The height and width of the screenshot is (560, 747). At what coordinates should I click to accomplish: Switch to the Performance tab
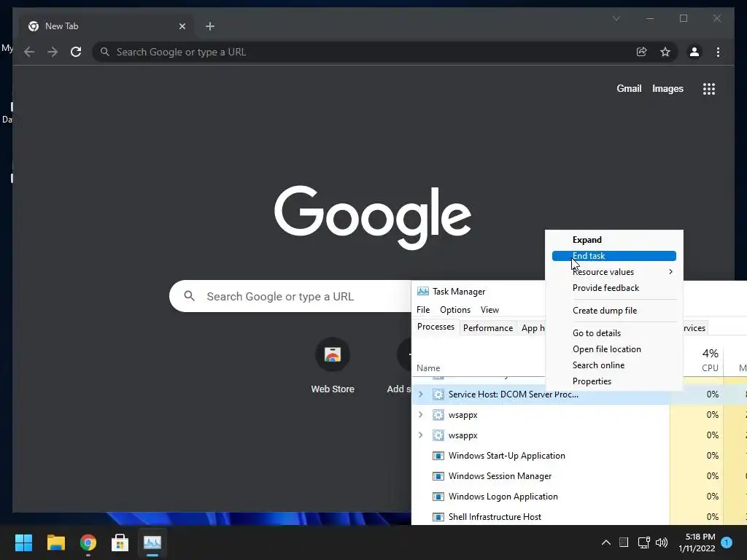point(488,328)
